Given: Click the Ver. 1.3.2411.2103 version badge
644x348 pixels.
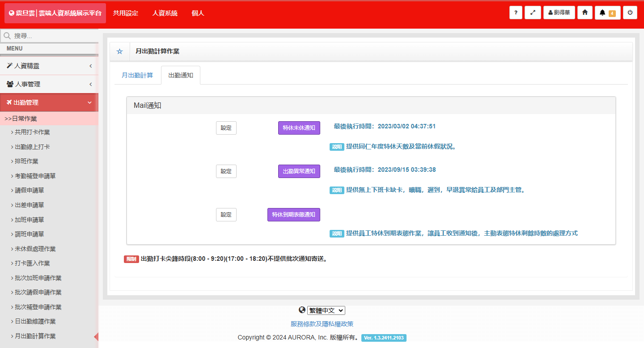Looking at the screenshot, I should [x=384, y=338].
